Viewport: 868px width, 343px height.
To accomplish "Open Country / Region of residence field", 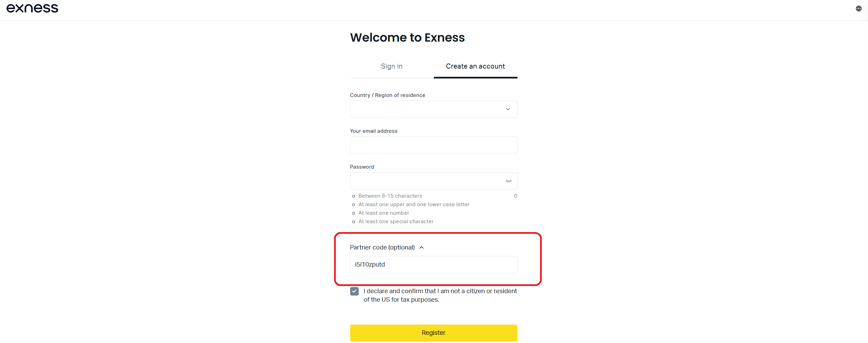I will point(427,109).
